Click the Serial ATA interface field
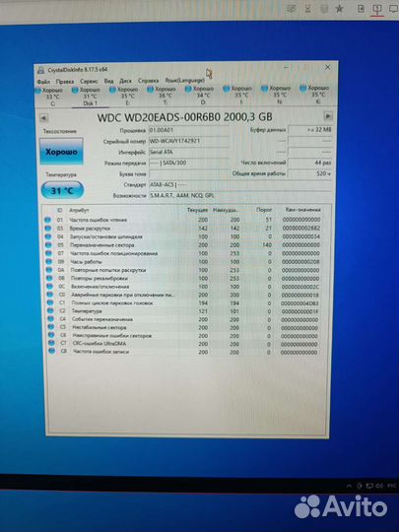 click(188, 152)
